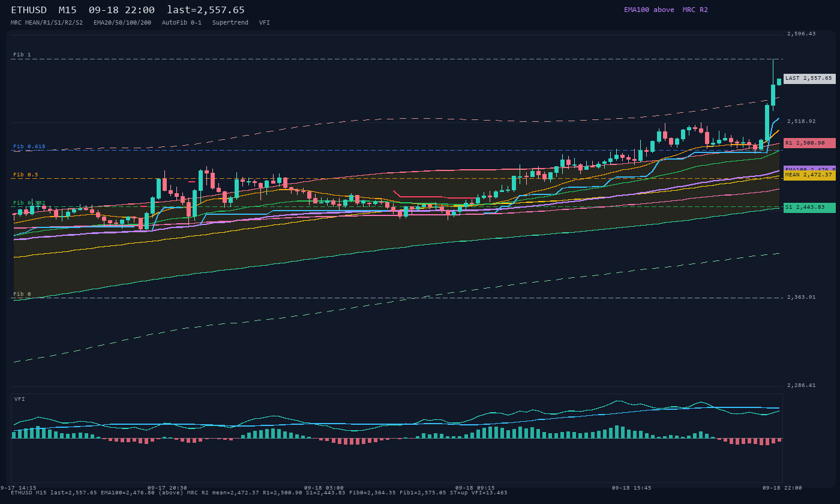Click the '09-18 09:15' time axis label
Screen dimensions: 840x504
tap(475, 488)
